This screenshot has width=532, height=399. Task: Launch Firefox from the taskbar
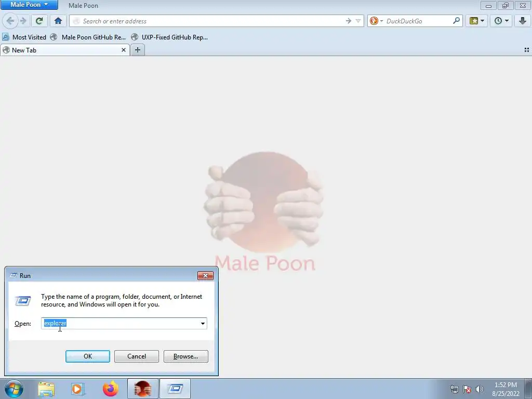pos(110,389)
